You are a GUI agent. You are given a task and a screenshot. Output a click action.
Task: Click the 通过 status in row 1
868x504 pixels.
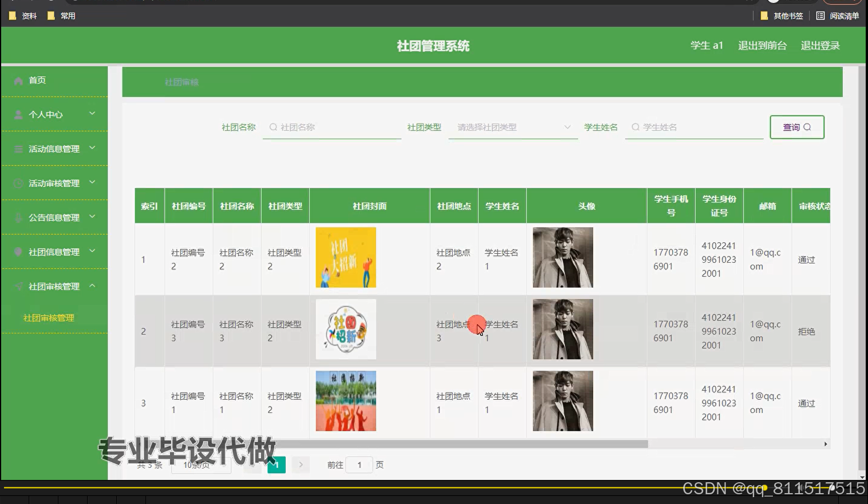[806, 260]
